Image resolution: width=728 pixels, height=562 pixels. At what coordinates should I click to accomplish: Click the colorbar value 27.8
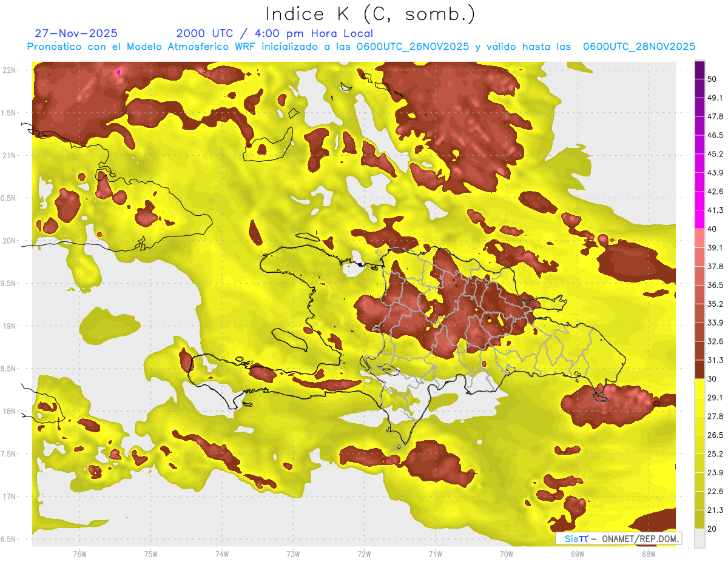pos(715,416)
